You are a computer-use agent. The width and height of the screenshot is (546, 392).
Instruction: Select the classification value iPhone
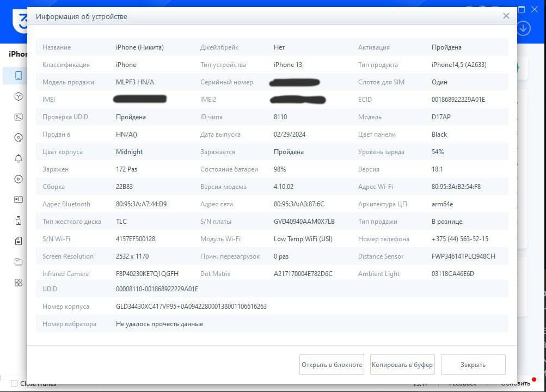[126, 65]
